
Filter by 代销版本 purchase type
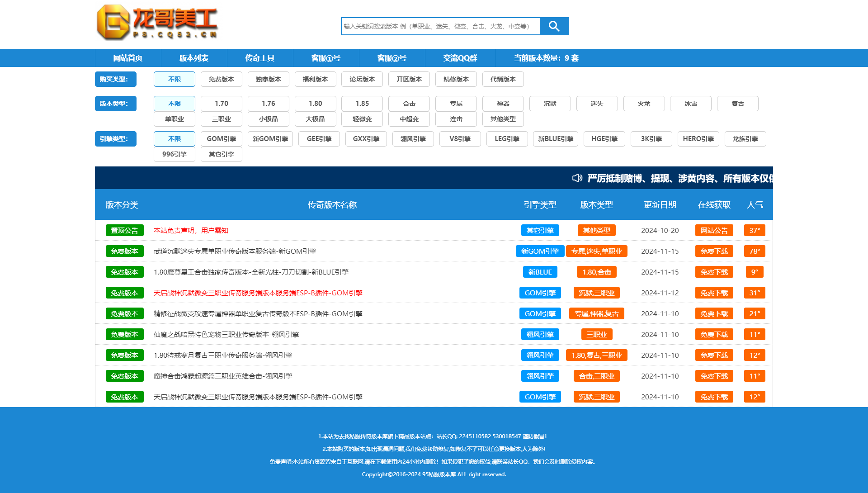[x=503, y=79]
